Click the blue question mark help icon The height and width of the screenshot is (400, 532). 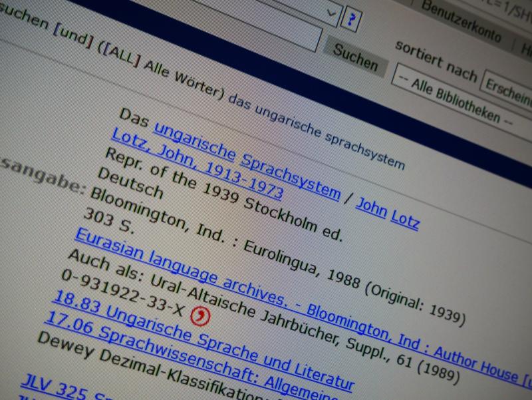tap(350, 20)
